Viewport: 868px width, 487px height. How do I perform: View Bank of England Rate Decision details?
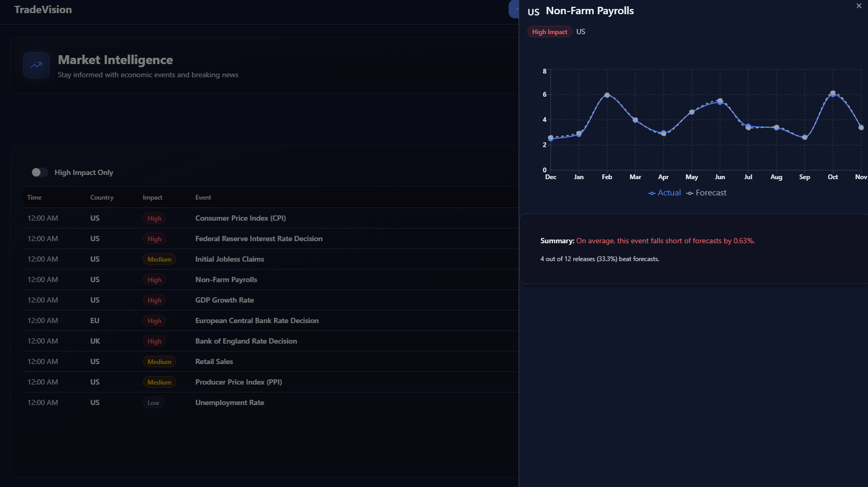click(246, 341)
